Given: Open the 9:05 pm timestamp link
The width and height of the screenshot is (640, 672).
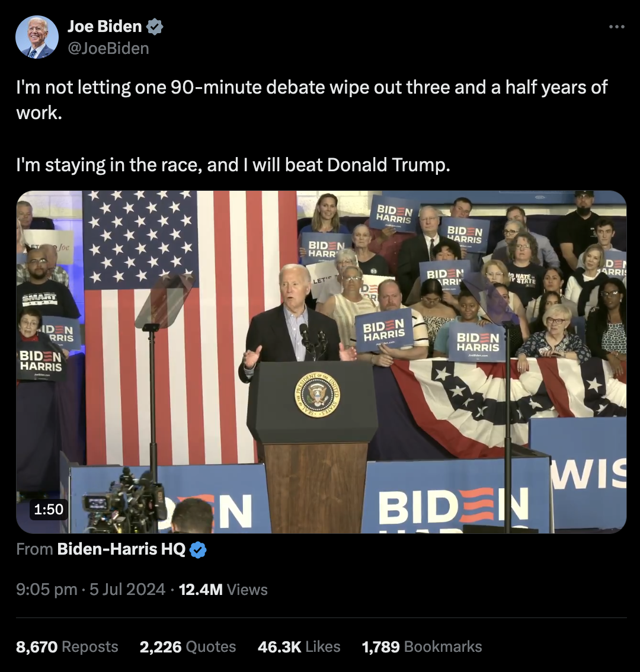Looking at the screenshot, I should [47, 590].
